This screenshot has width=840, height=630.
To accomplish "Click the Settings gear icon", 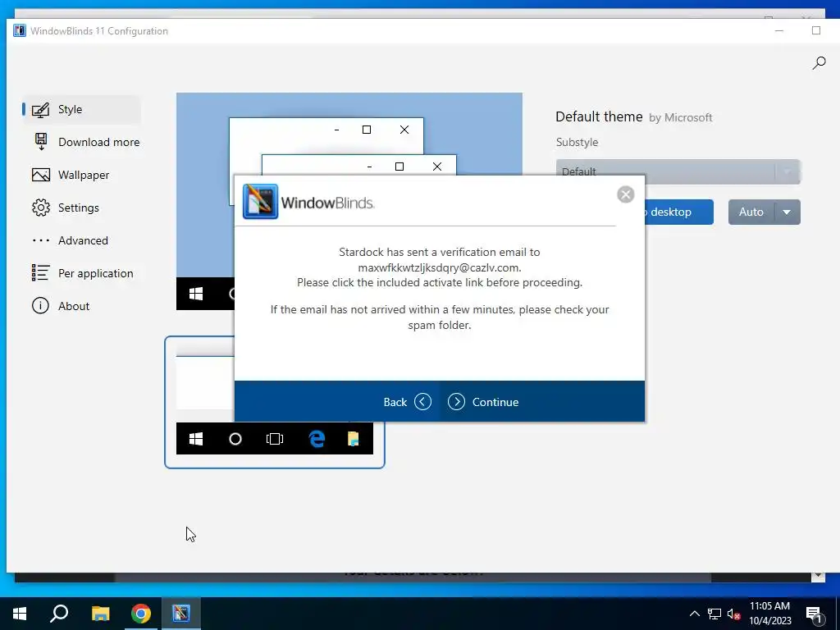I will click(x=41, y=208).
